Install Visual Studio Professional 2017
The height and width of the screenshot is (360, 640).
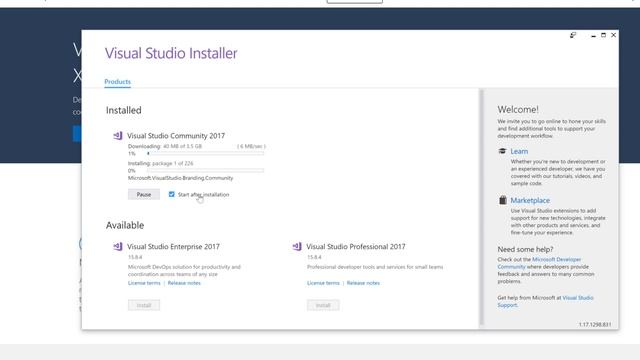click(x=323, y=305)
